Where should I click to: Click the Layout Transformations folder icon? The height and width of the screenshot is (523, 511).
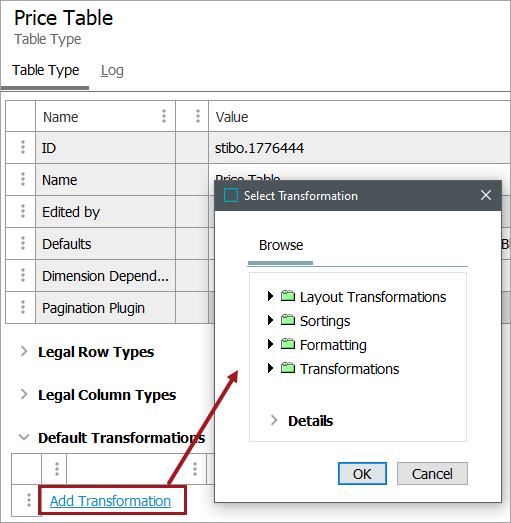point(288,296)
